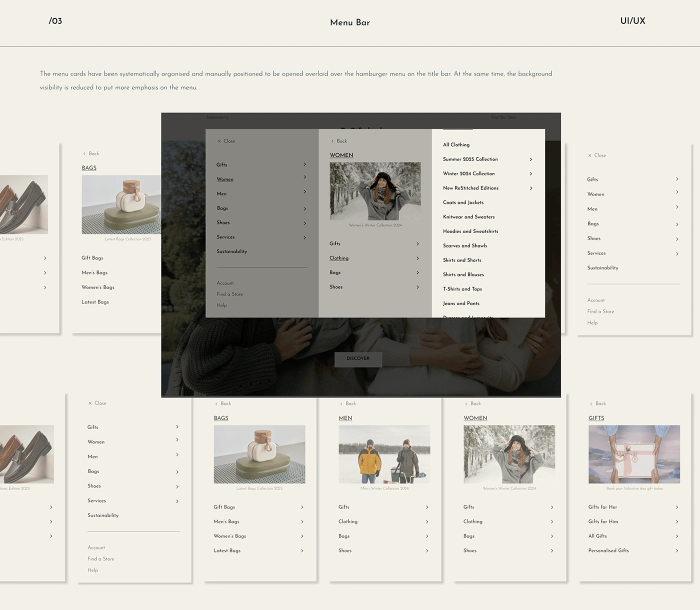This screenshot has height=610, width=700.
Task: Click Bags row chevron in dimmed overlay menu
Action: [x=305, y=209]
